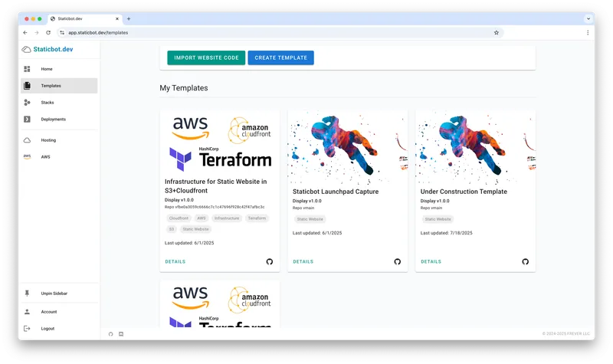Click the Staticbot Launchpad Capture thumbnail image
Screen dimensions: 613x364
coord(348,147)
